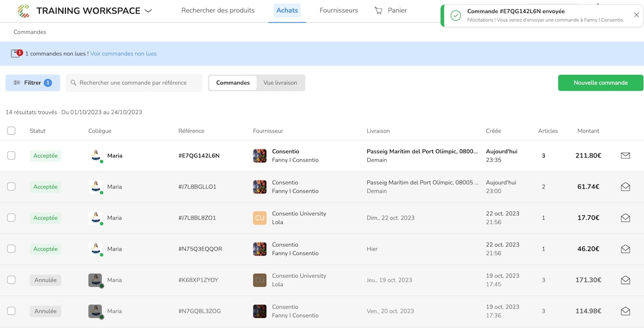This screenshot has height=328, width=644.
Task: Click unread envelope icon for order #E7QG142L6N
Action: 625,156
